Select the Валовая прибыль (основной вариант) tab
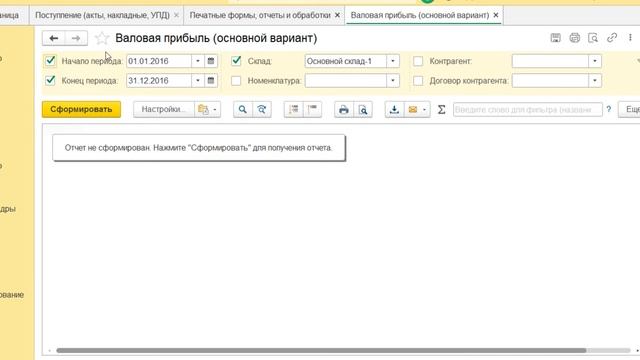640x360 pixels. pos(420,15)
